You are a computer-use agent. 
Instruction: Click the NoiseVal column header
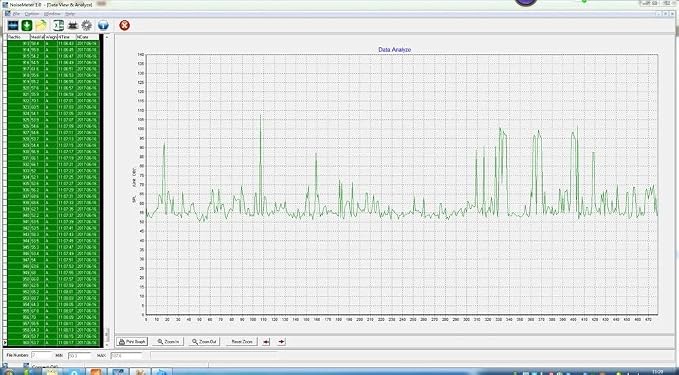point(38,37)
